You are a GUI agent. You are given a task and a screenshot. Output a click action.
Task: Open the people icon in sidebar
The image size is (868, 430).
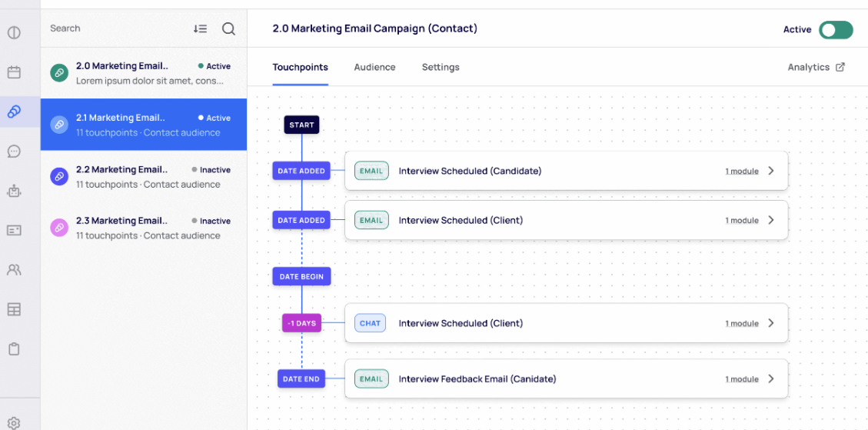click(14, 270)
